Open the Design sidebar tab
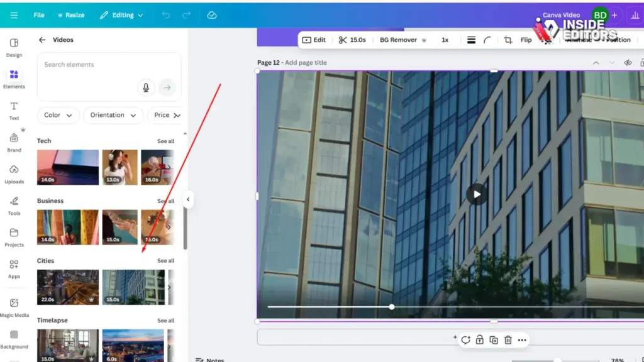This screenshot has height=362, width=644. (x=14, y=48)
